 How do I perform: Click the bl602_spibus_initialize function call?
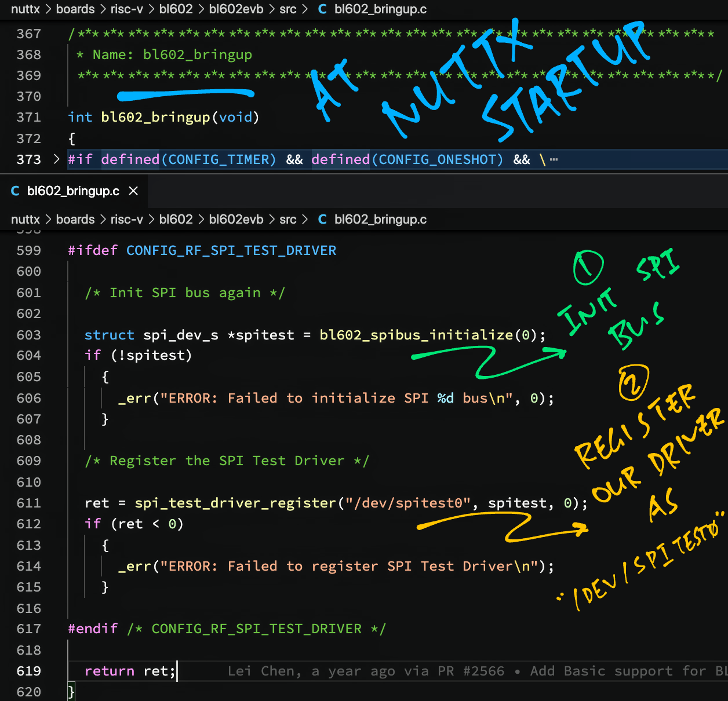click(x=416, y=335)
